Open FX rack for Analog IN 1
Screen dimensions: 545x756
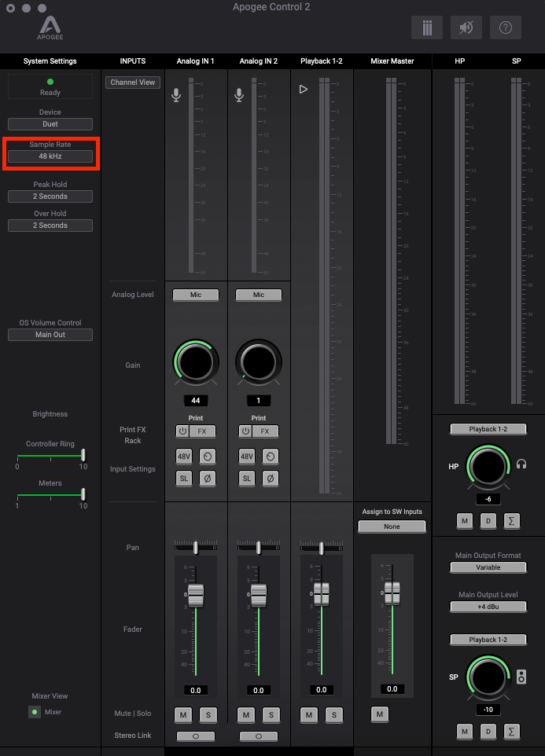(x=202, y=431)
